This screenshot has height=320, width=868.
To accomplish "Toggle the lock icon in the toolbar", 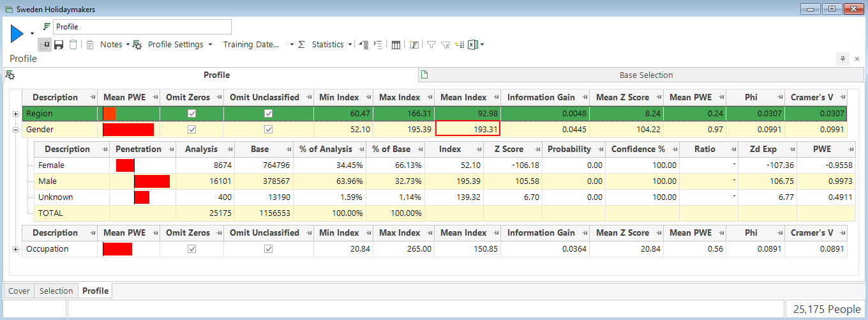I will coord(45,45).
